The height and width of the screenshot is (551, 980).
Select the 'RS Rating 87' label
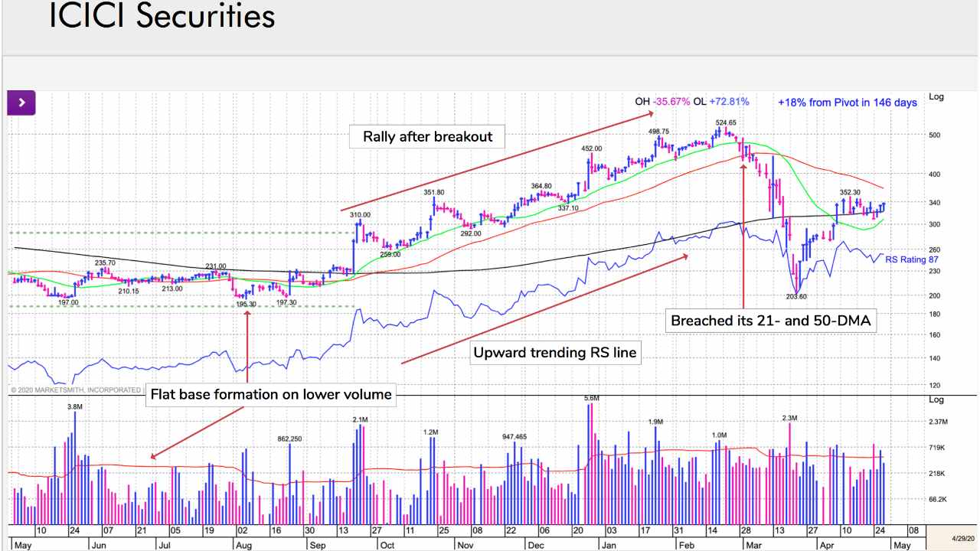(911, 260)
